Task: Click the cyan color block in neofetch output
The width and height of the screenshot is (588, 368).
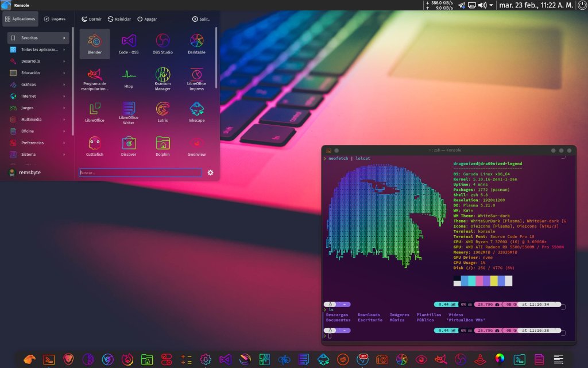Action: 471,281
